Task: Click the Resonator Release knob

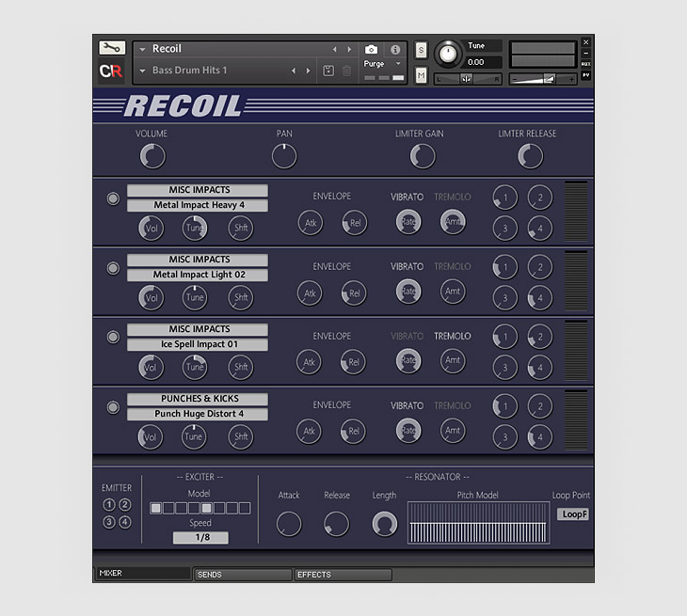Action: click(x=337, y=524)
